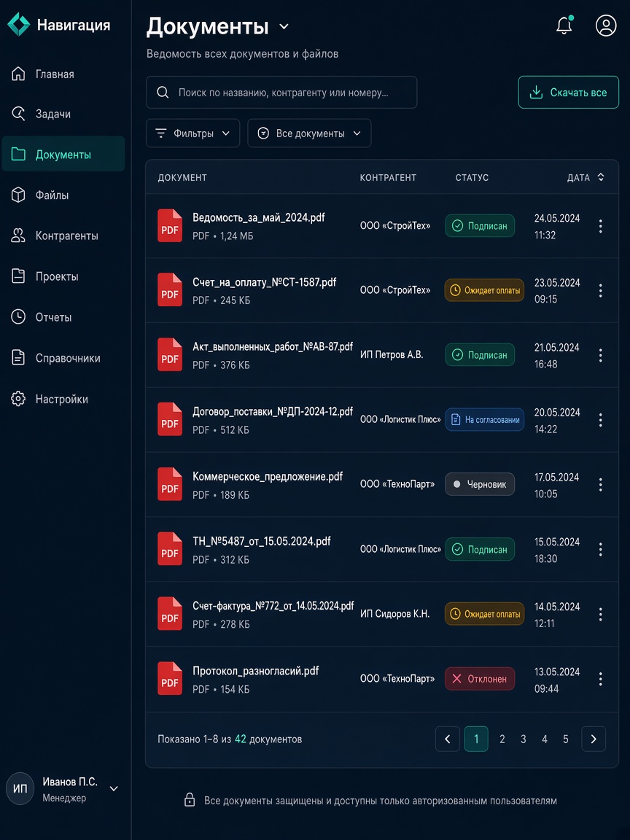Click the PDF icon for Счет_на_оплату_№СТ-1587.pdf
The width and height of the screenshot is (630, 840).
[170, 289]
